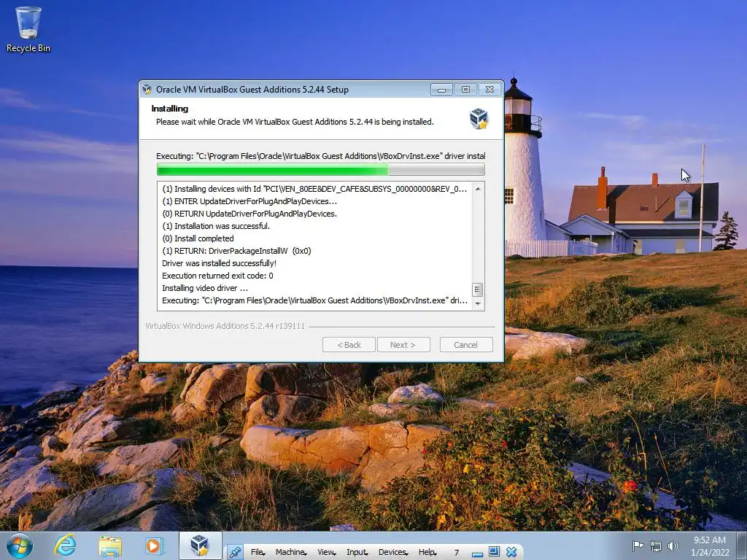Minimize the Guest Additions Setup window

coord(441,90)
